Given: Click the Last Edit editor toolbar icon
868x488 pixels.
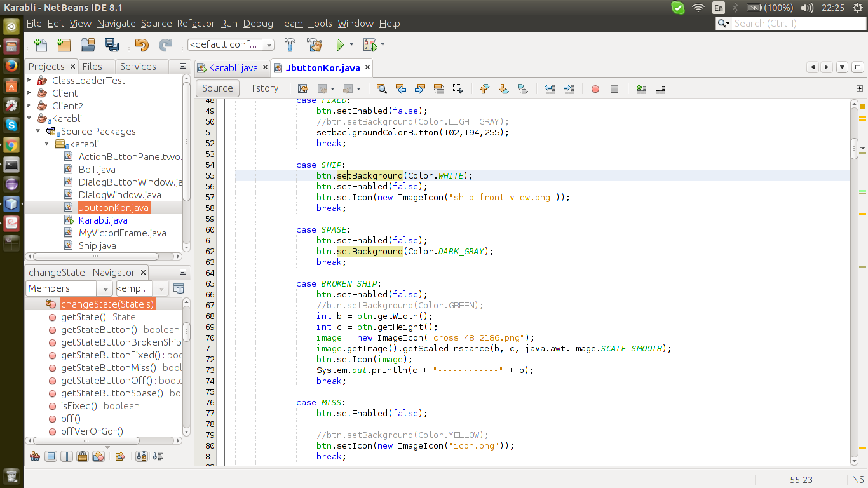Looking at the screenshot, I should (x=303, y=89).
